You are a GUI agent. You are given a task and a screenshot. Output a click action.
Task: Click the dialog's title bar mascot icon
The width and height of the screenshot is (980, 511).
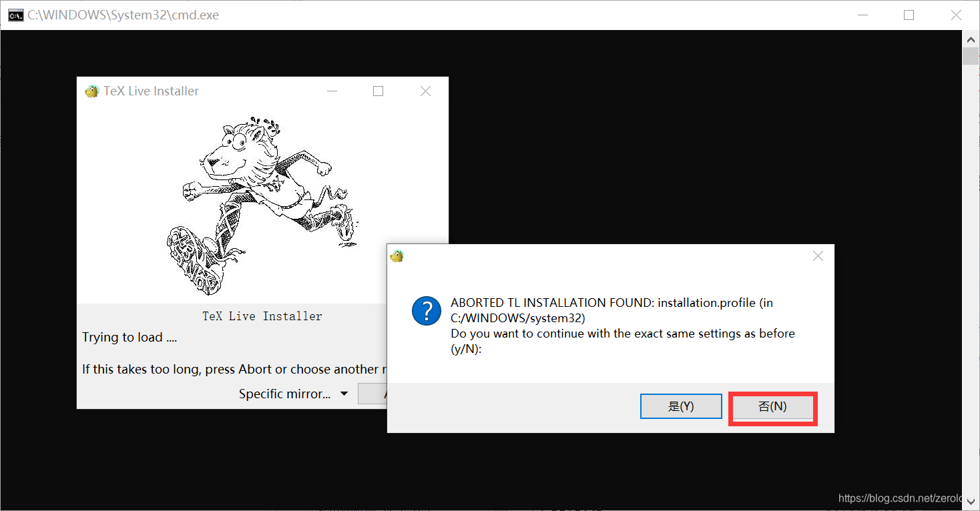(397, 256)
